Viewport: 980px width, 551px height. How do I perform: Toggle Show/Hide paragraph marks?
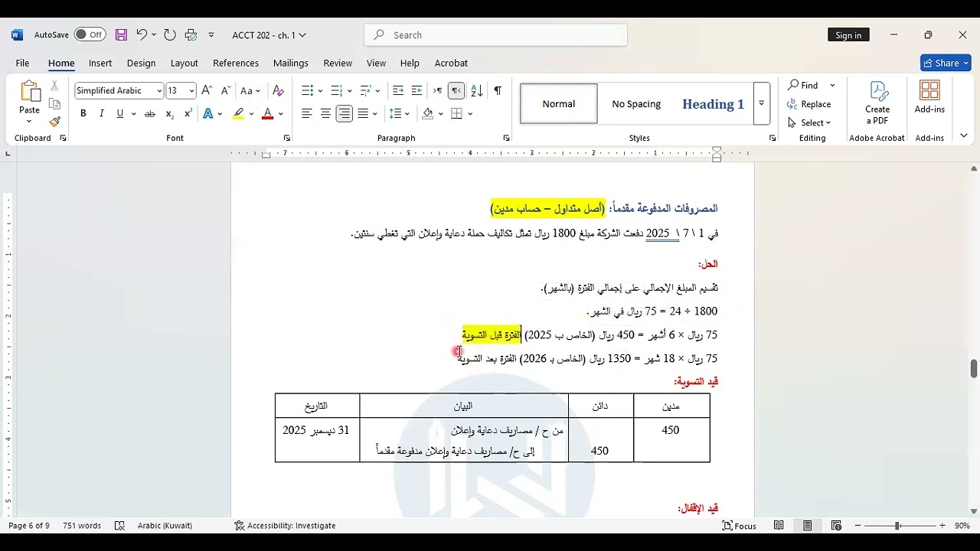tap(498, 90)
